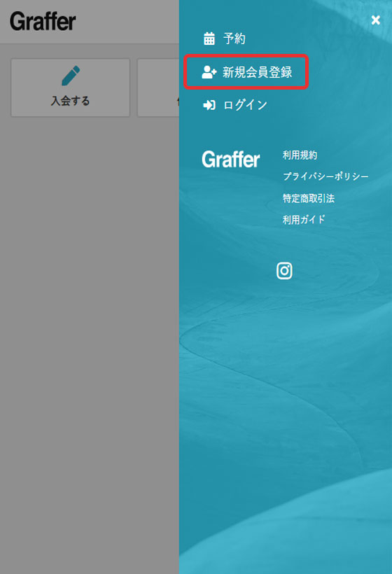Viewport: 392px width, 574px height.
Task: Select the 新規会員登録 menu text
Action: tap(258, 72)
